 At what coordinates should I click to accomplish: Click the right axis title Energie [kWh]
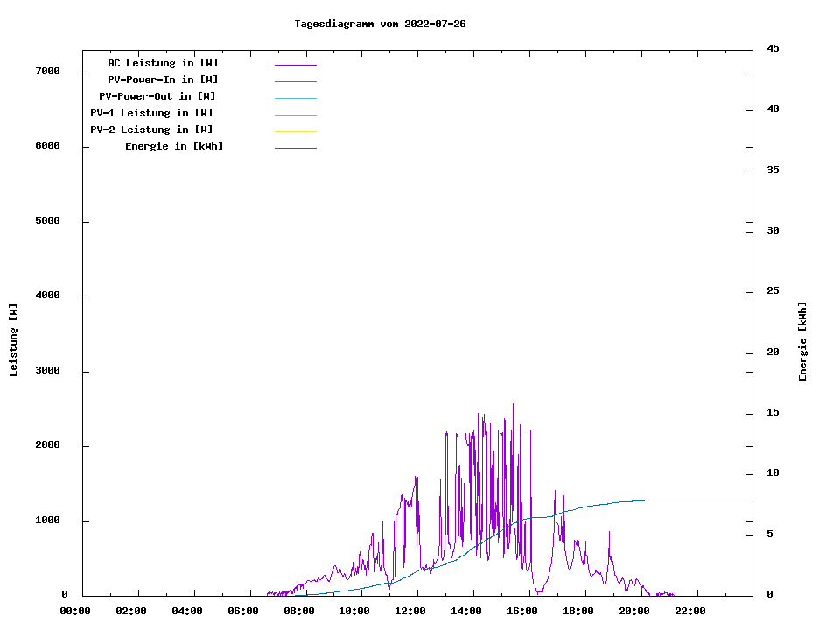802,341
